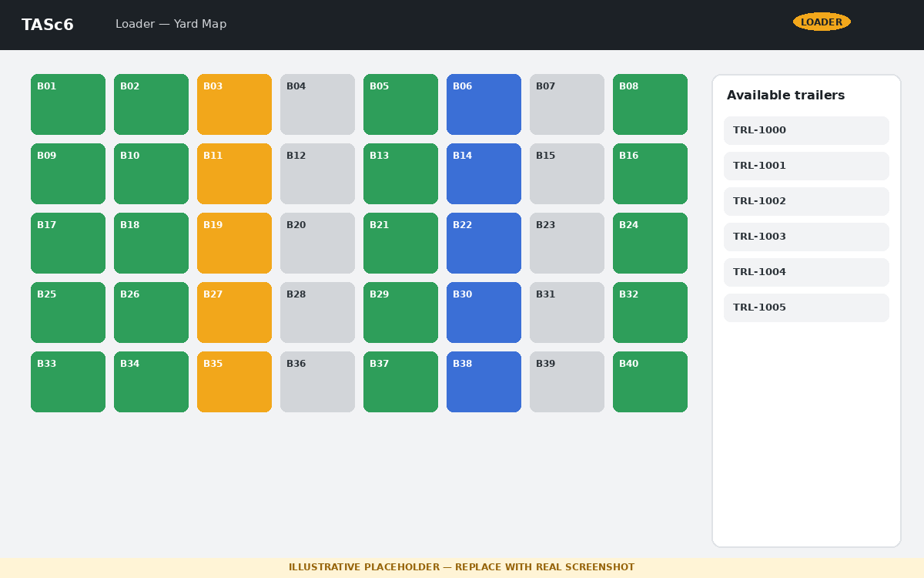Choose empty gray bay B04
This screenshot has height=578, width=924.
317,105
